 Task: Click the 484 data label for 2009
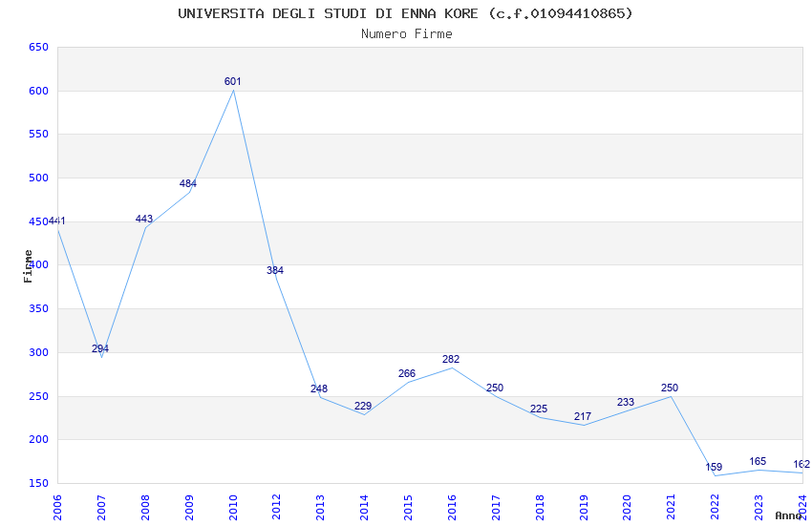(188, 183)
